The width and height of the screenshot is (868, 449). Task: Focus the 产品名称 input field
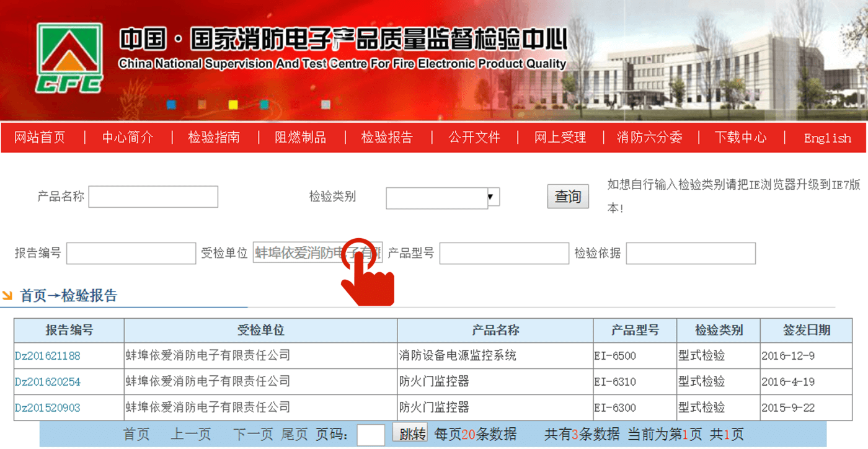tap(153, 197)
